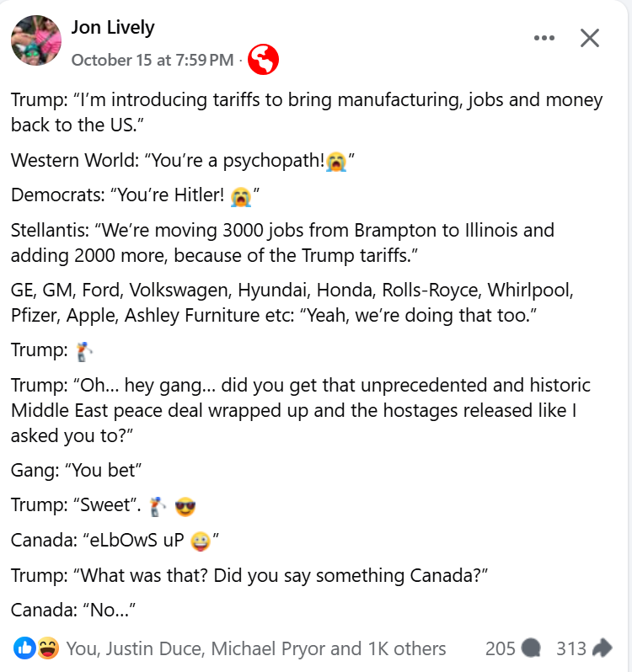Open the three-dots post options menu
632x672 pixels.
point(545,38)
